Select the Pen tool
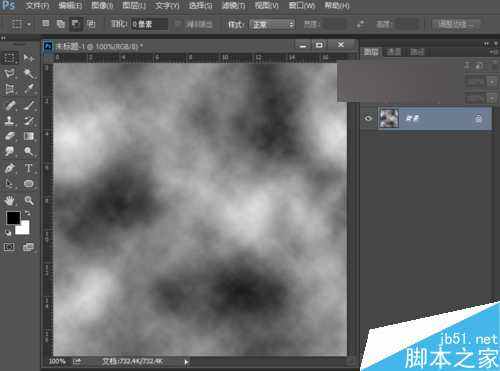The height and width of the screenshot is (371, 500). [x=10, y=168]
